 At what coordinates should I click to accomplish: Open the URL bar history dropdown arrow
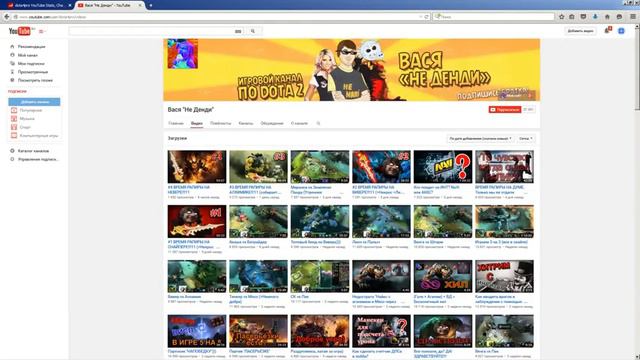pos(420,17)
